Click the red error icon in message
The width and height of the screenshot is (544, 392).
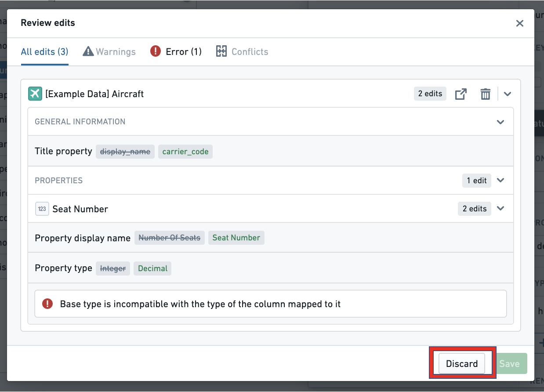47,304
